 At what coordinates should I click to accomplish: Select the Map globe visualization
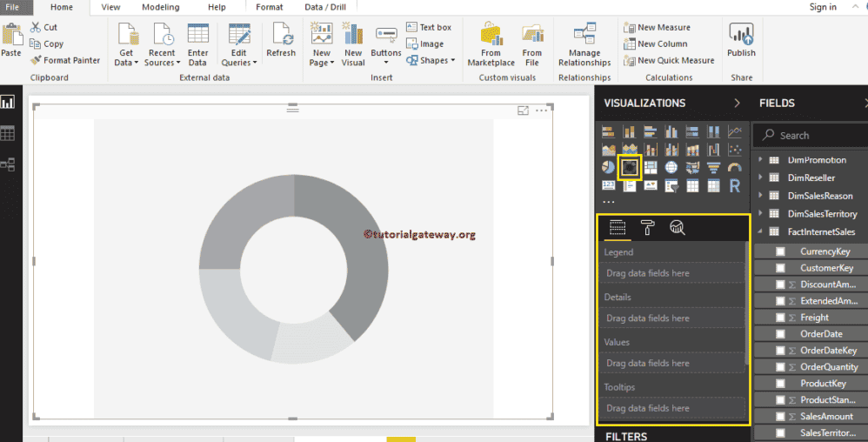(x=671, y=167)
